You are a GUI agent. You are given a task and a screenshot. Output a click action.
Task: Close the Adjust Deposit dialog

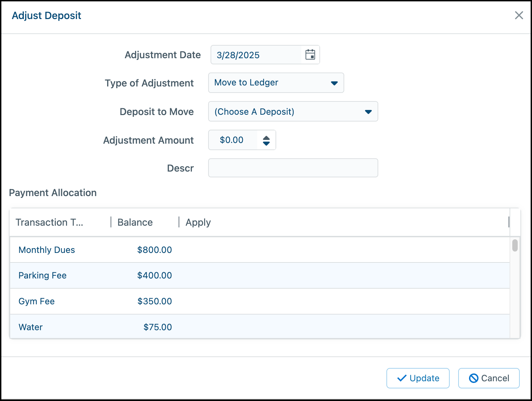pyautogui.click(x=519, y=15)
